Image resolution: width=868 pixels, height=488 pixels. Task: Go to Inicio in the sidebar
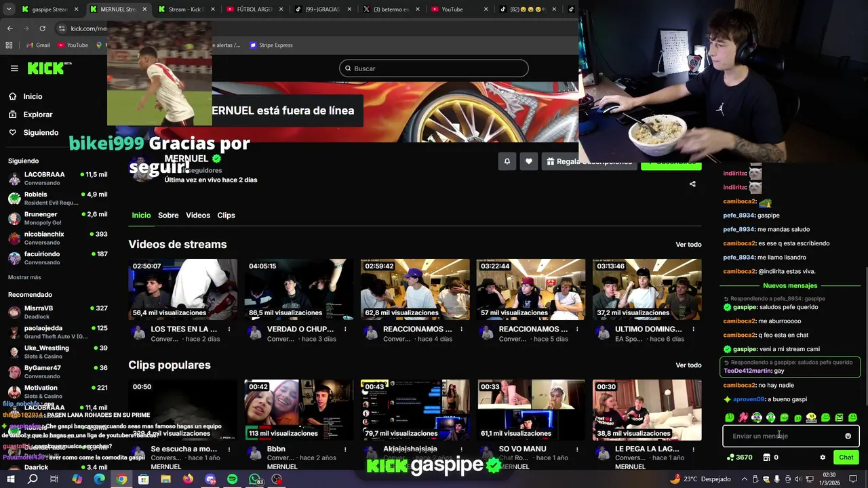33,96
